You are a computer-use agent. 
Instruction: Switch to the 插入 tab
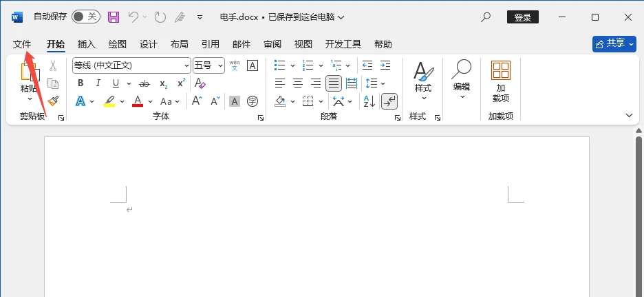pyautogui.click(x=86, y=44)
